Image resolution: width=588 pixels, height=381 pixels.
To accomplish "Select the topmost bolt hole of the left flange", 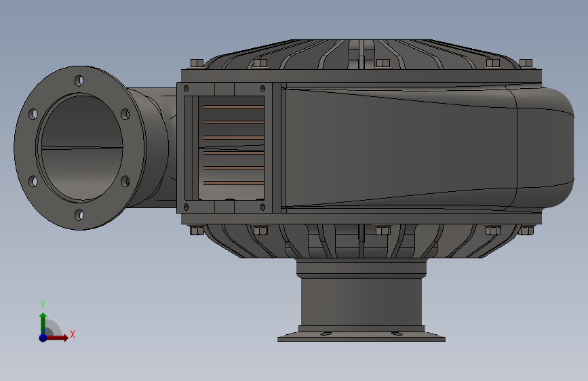I will pyautogui.click(x=79, y=81).
